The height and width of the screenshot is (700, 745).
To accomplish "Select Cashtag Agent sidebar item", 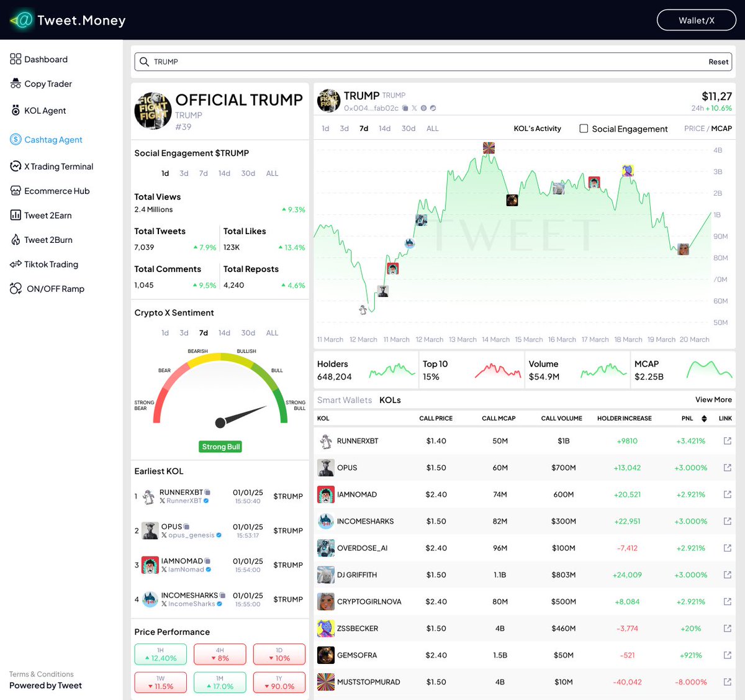I will 47,140.
